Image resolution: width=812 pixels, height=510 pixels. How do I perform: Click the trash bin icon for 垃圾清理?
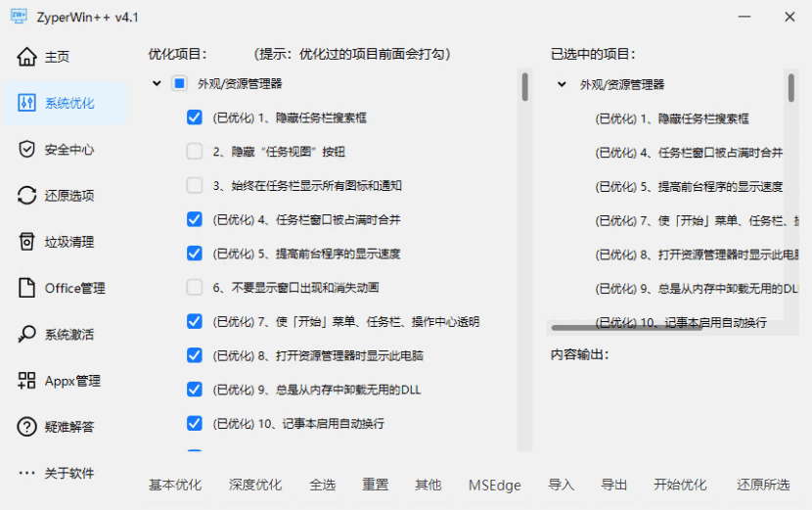point(27,242)
